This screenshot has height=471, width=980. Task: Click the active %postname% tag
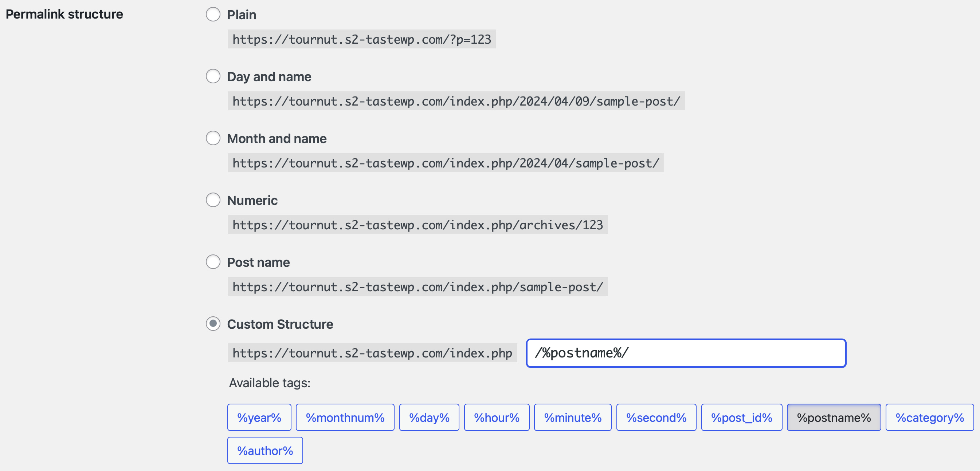coord(834,417)
